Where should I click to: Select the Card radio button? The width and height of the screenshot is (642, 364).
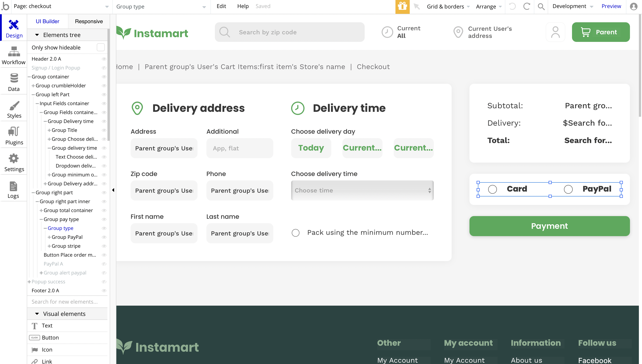coord(492,189)
